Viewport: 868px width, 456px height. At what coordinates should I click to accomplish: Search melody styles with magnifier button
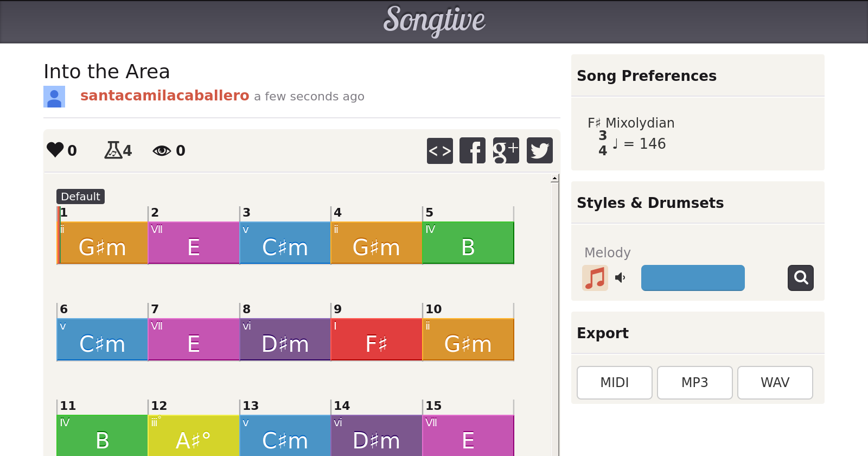[800, 278]
